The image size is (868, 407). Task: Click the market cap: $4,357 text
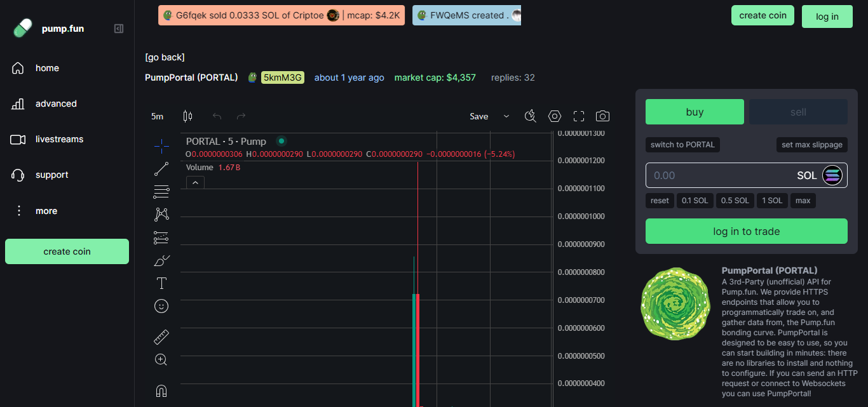435,77
